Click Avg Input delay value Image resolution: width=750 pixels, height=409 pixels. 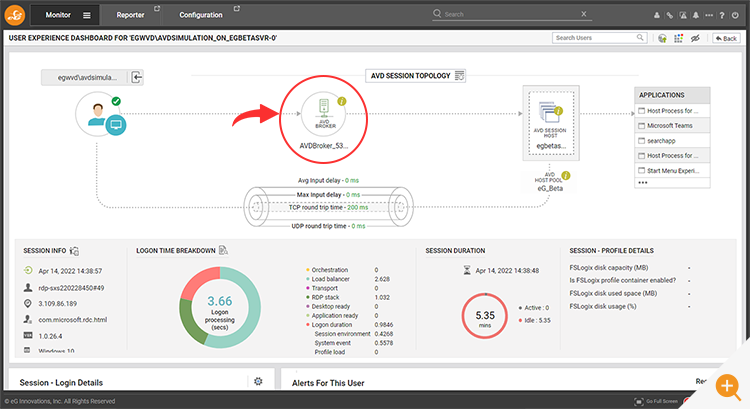(x=352, y=180)
